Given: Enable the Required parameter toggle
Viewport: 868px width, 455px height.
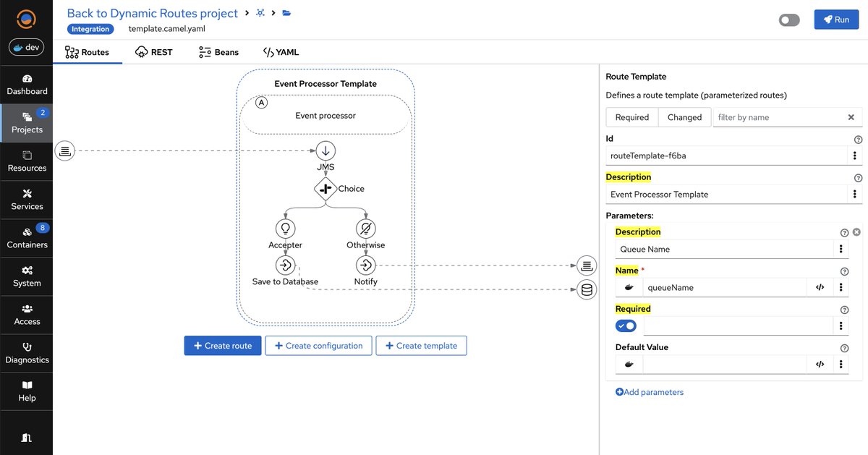Looking at the screenshot, I should 625,326.
